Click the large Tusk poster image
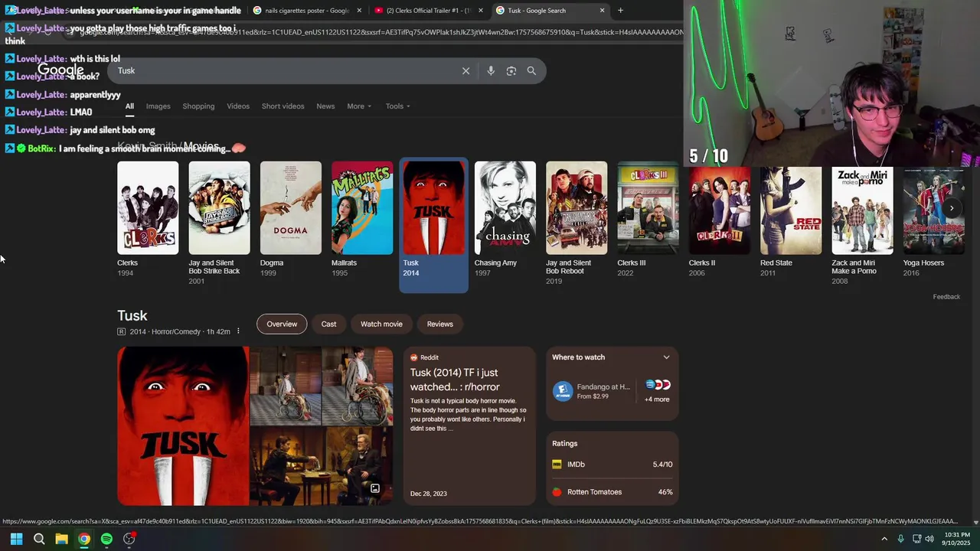Image resolution: width=980 pixels, height=551 pixels. [x=183, y=426]
